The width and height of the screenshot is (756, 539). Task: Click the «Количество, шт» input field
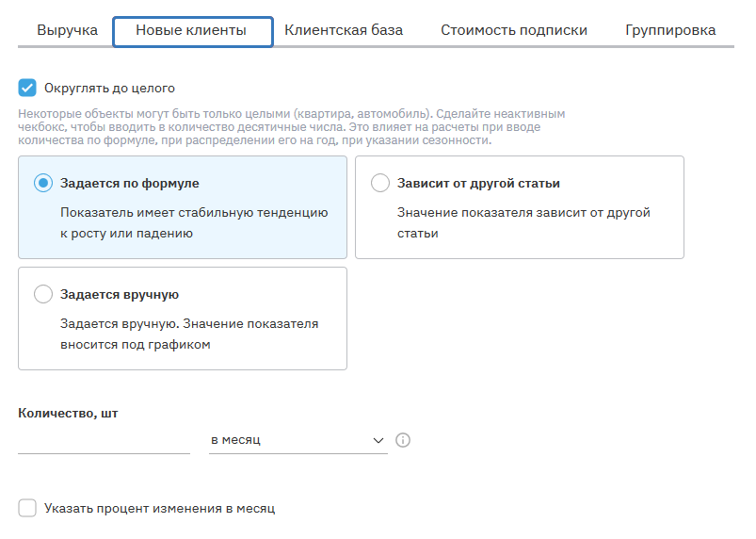[x=104, y=440]
